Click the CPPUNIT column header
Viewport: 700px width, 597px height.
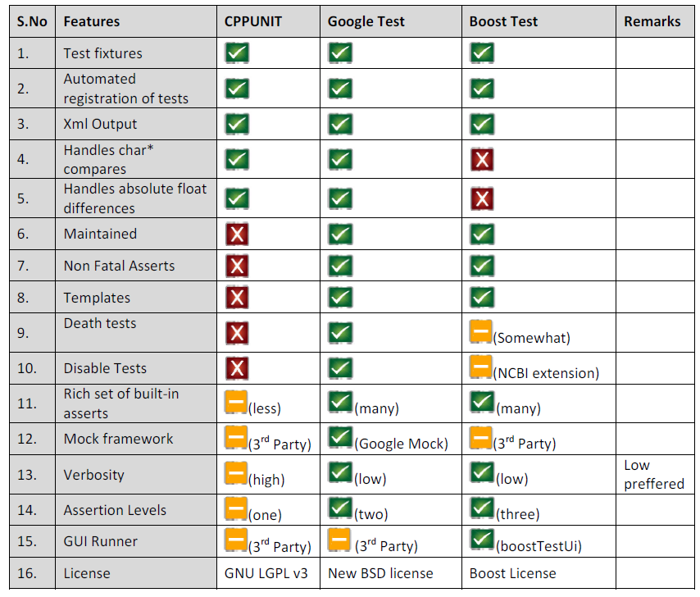(x=253, y=22)
